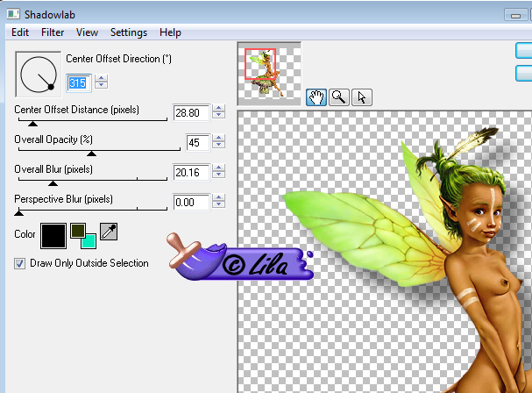
Task: Click the Overall Opacity field showing 45
Action: (x=198, y=142)
